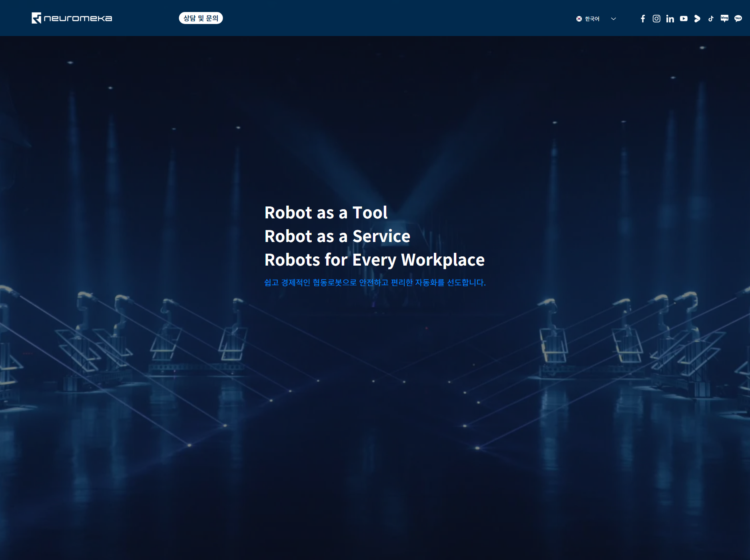Expand the 한국어 language dropdown
Screen dimensions: 750x560
tap(596, 18)
